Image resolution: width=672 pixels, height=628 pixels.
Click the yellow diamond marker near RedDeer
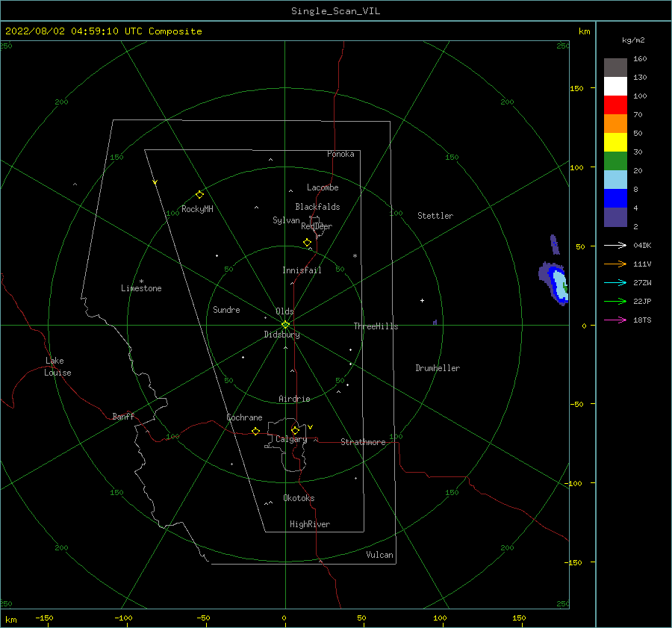click(x=308, y=242)
